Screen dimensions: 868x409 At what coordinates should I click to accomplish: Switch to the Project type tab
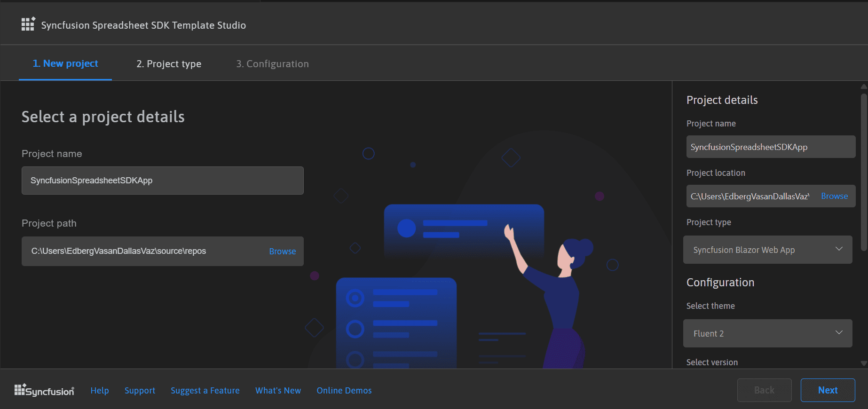click(x=169, y=64)
